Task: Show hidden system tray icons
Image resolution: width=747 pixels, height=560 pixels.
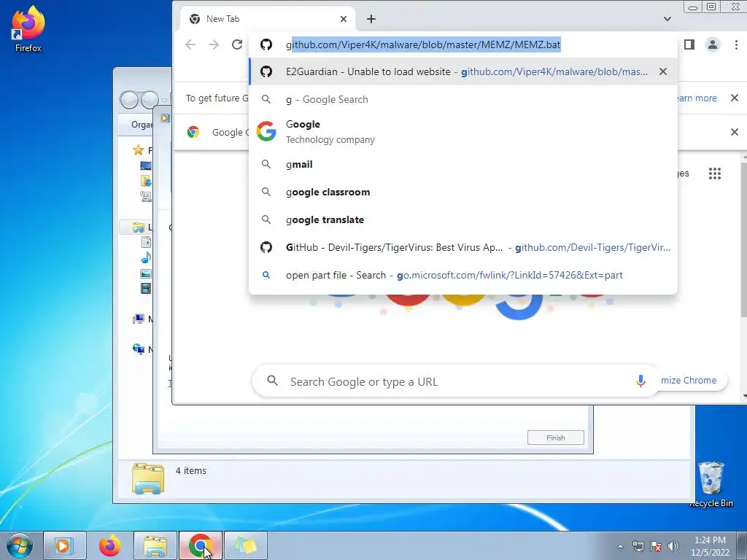Action: tap(620, 546)
